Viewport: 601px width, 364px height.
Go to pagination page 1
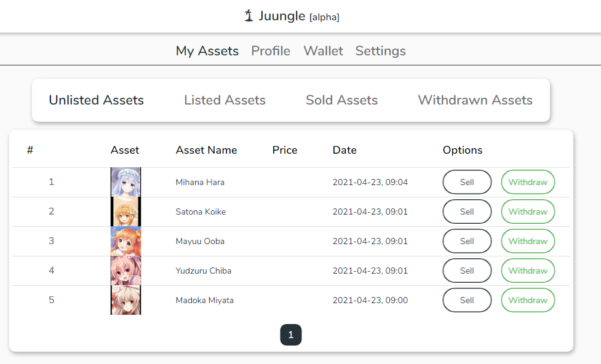(x=290, y=335)
